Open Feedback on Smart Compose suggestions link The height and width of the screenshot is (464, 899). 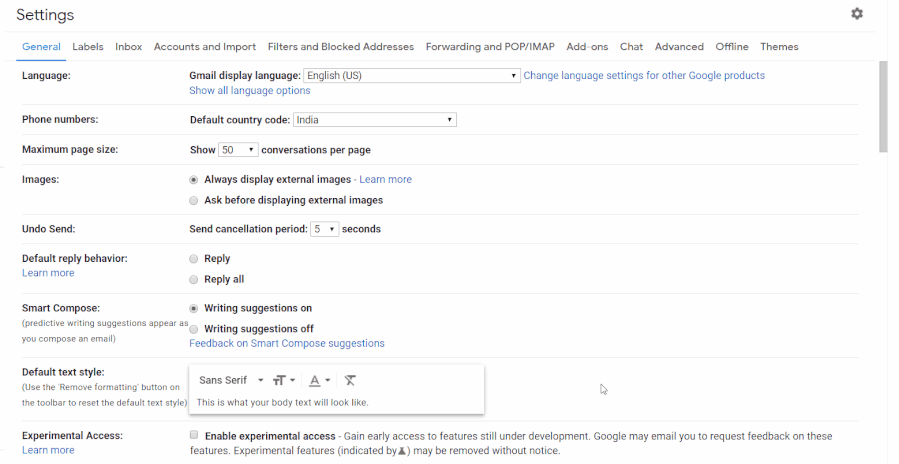pyautogui.click(x=287, y=343)
